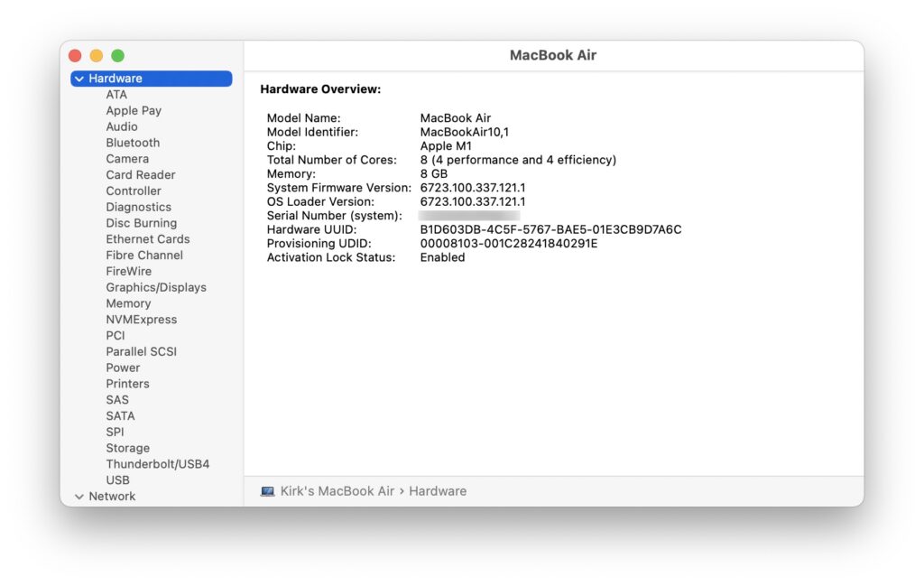This screenshot has height=586, width=924.
Task: Select NVMExpress in the sidebar
Action: coord(141,319)
